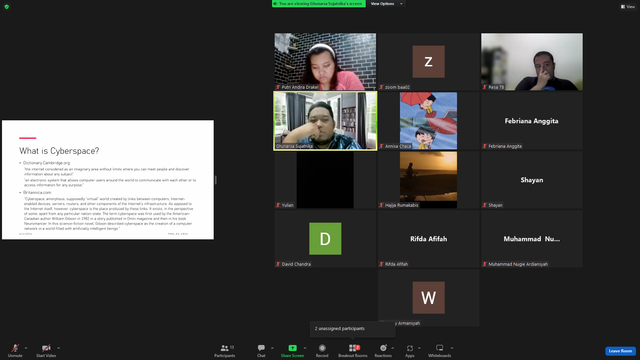Open the Participants panel
The height and width of the screenshot is (360, 640).
(225, 350)
